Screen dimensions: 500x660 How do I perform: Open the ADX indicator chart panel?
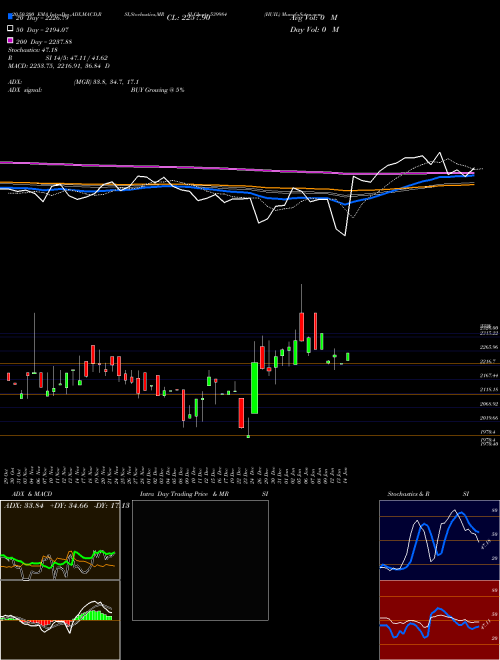[60, 540]
